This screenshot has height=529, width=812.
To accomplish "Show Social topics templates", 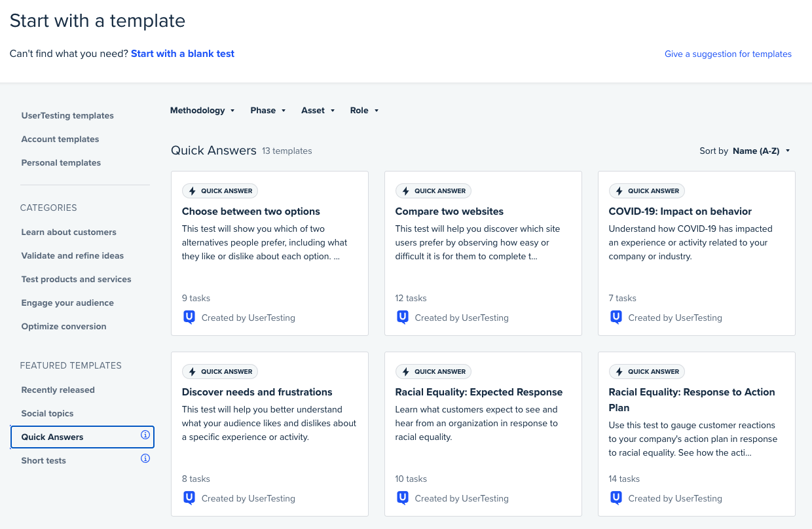I will tap(47, 414).
